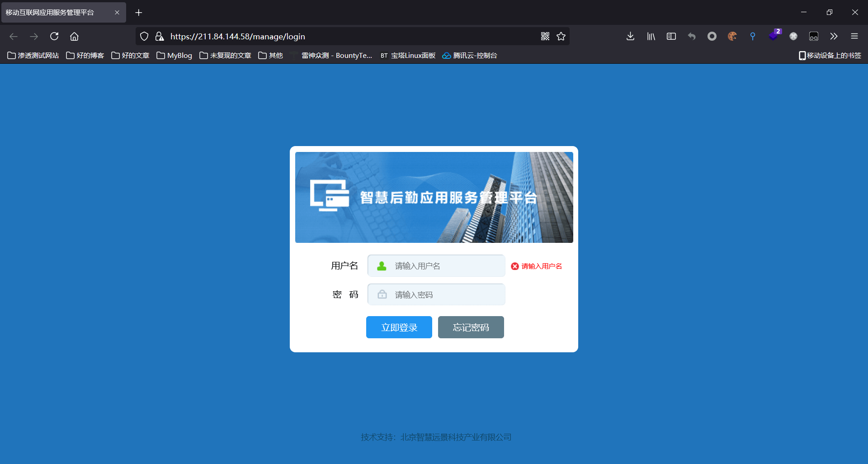This screenshot has width=868, height=464.
Task: Expand more toolbar tools chevrons
Action: point(834,36)
